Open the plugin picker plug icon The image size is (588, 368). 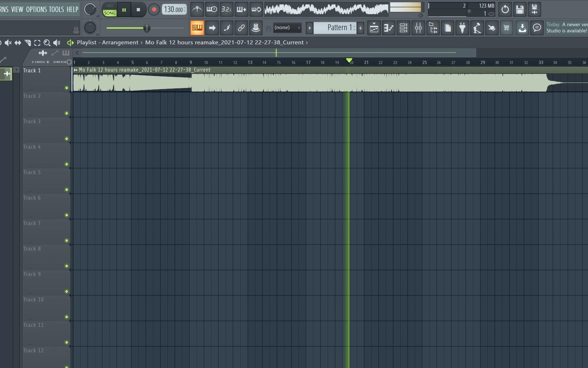coord(462,28)
